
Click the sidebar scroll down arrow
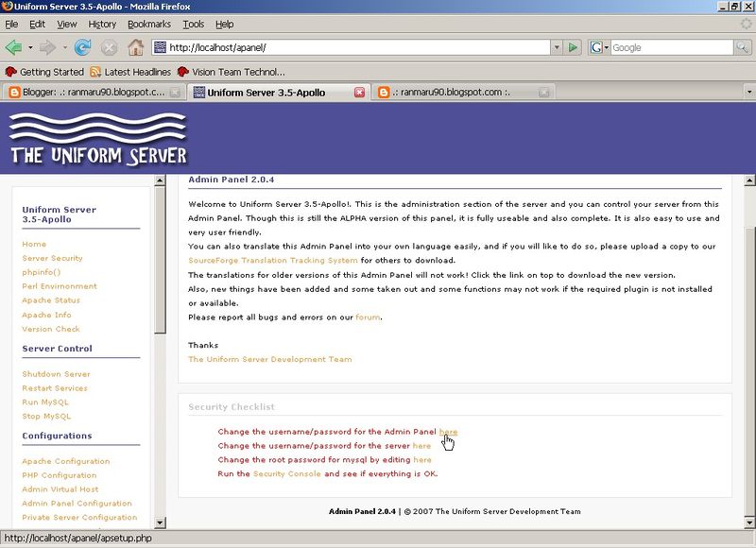pyautogui.click(x=160, y=522)
